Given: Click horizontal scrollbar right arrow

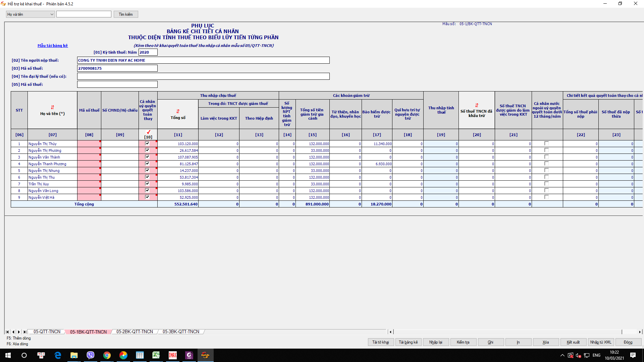Looking at the screenshot, I should (640, 332).
